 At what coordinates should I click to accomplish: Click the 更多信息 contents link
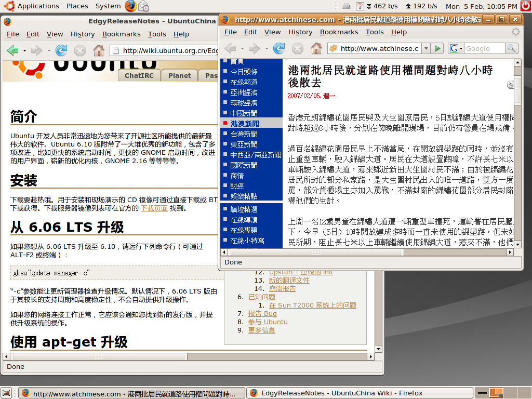pos(262,330)
